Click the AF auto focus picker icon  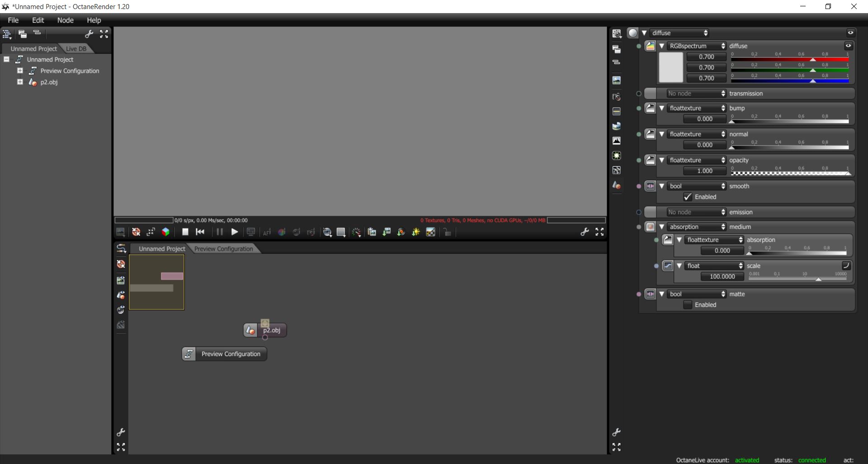click(x=267, y=232)
